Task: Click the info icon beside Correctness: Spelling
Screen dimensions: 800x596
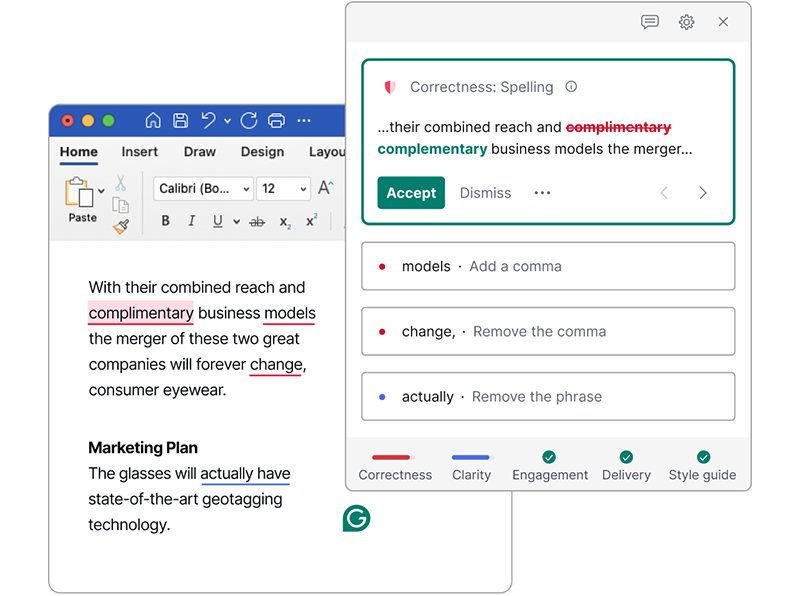Action: pos(571,86)
